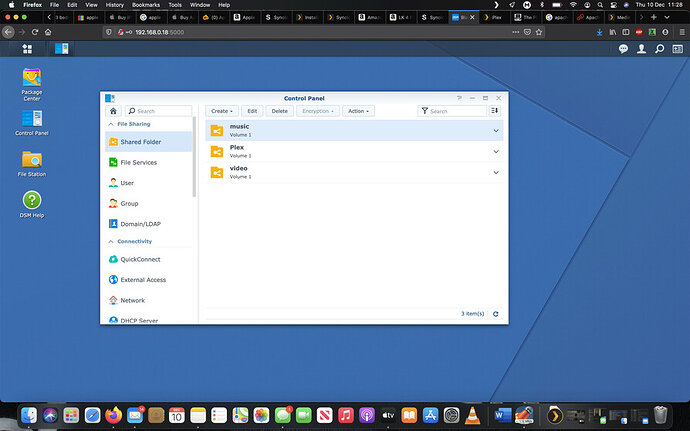Open the DSM user options icon

pyautogui.click(x=642, y=49)
